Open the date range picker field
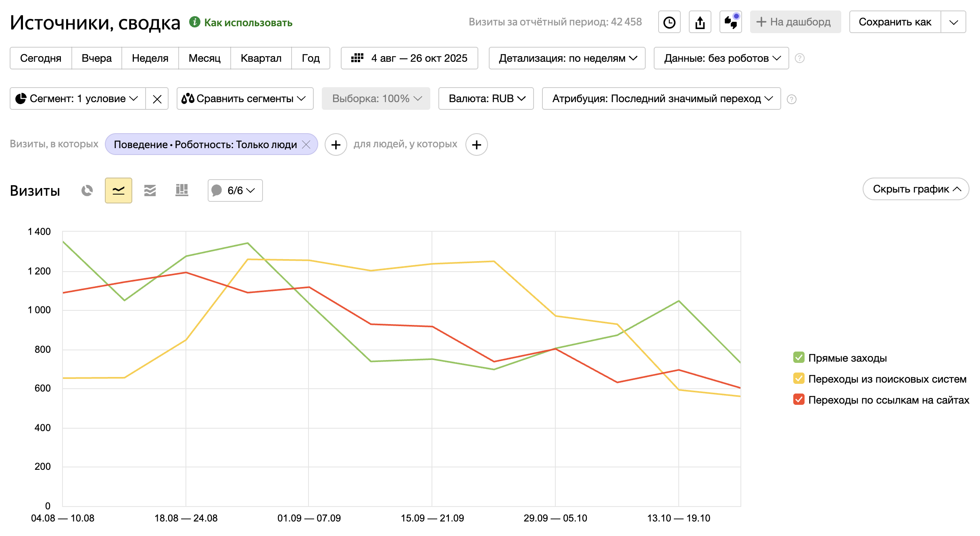The image size is (980, 536). pyautogui.click(x=409, y=59)
